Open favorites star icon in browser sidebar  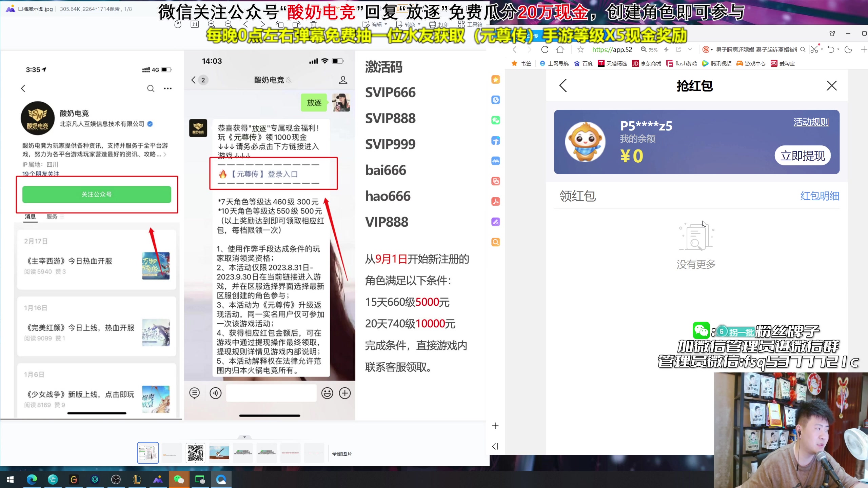pyautogui.click(x=495, y=80)
